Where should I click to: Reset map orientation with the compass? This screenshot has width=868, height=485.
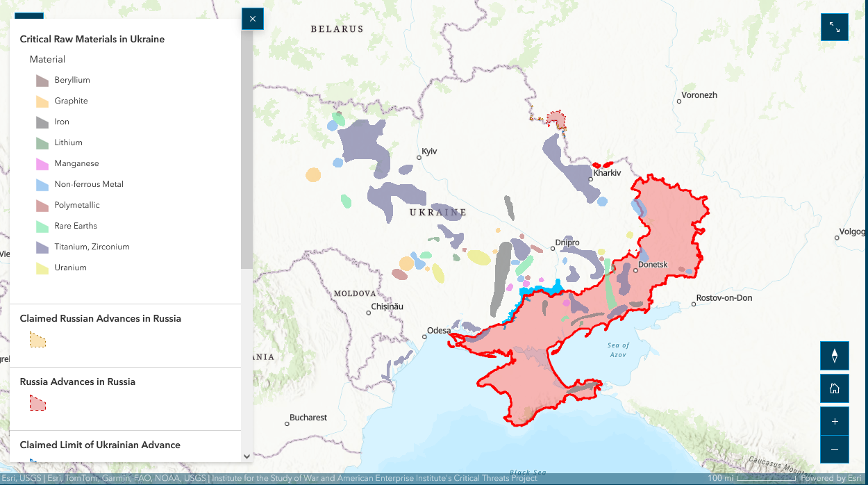pos(835,356)
